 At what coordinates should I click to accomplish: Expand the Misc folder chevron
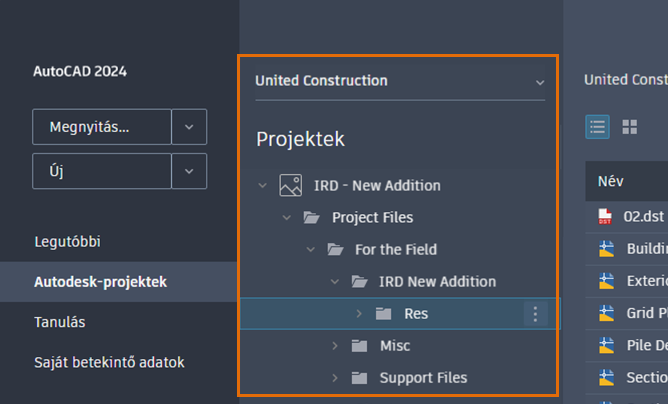tap(335, 346)
